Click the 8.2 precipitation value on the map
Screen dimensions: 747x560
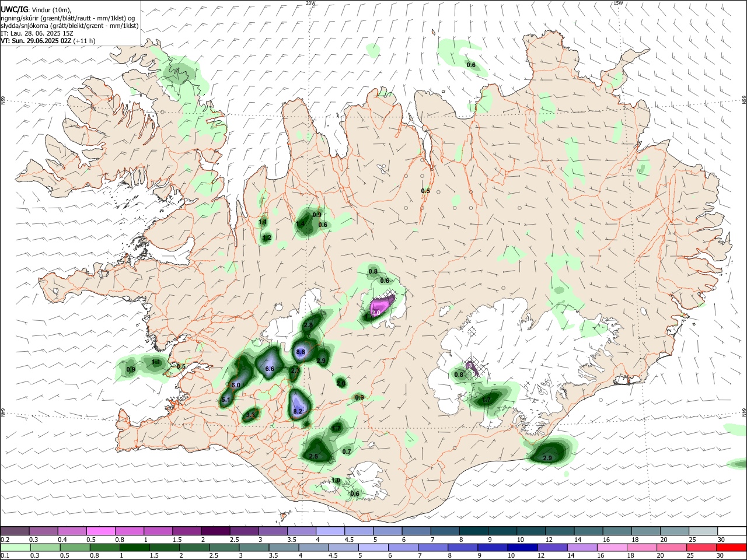click(298, 411)
